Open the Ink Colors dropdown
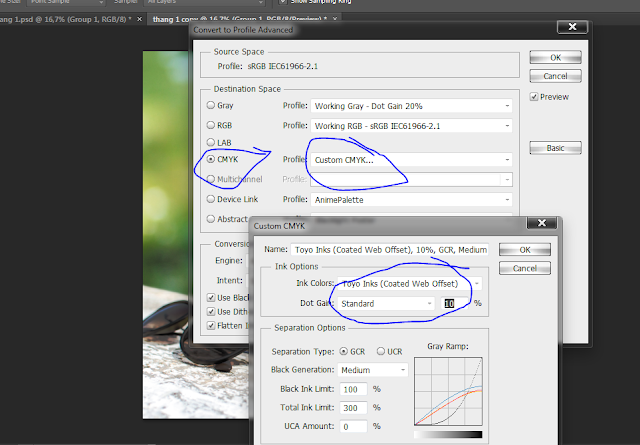640x445 pixels. coord(410,284)
